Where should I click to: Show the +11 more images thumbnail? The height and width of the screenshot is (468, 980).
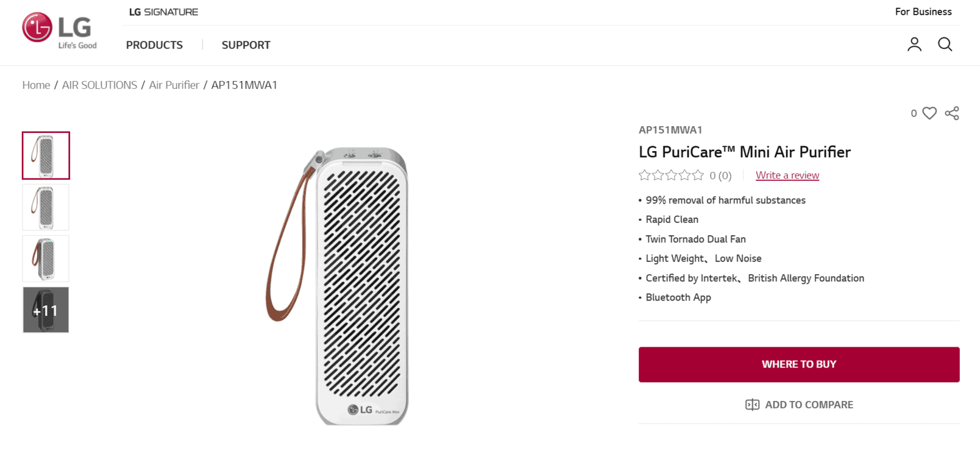[46, 310]
